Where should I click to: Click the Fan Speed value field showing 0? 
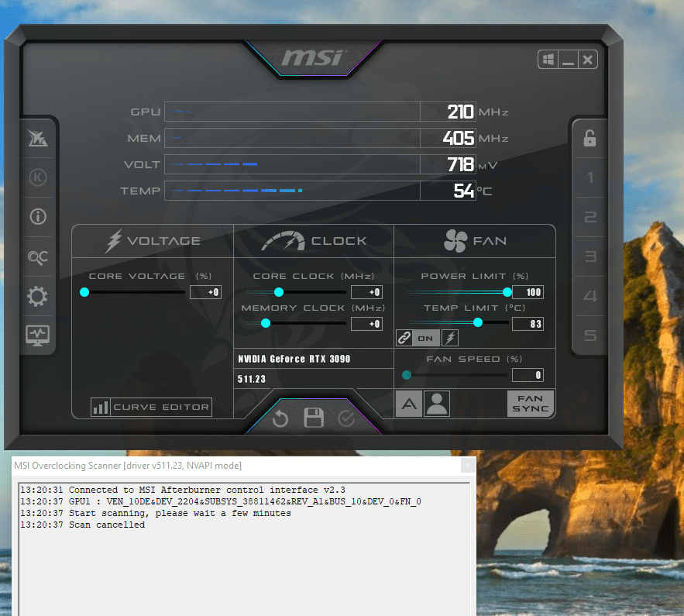pyautogui.click(x=528, y=375)
